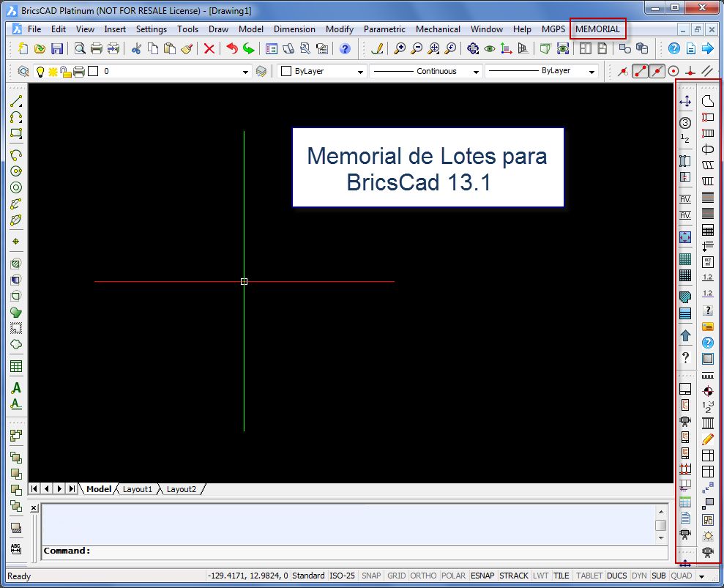Click the Cut scissors icon
Image resolution: width=724 pixels, height=588 pixels.
pos(135,49)
